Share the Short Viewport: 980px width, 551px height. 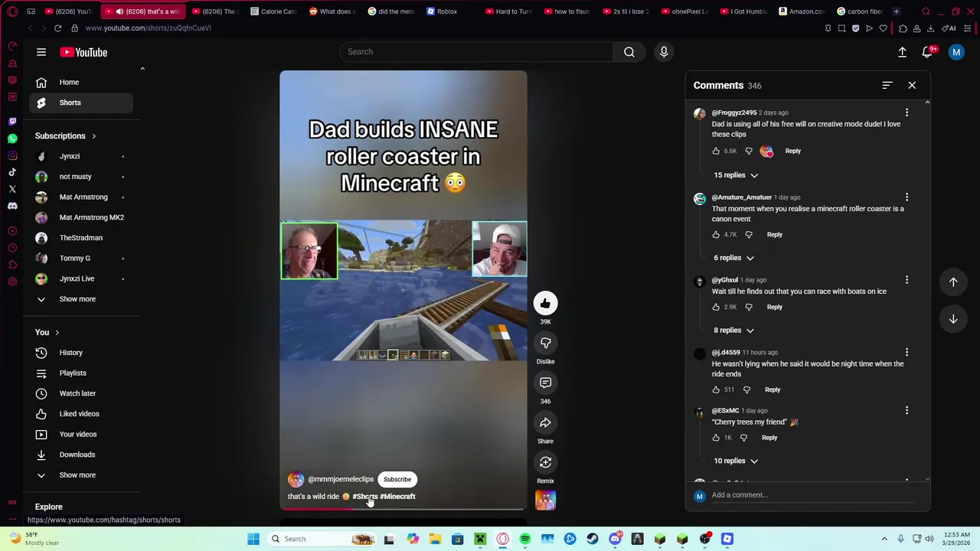point(545,422)
